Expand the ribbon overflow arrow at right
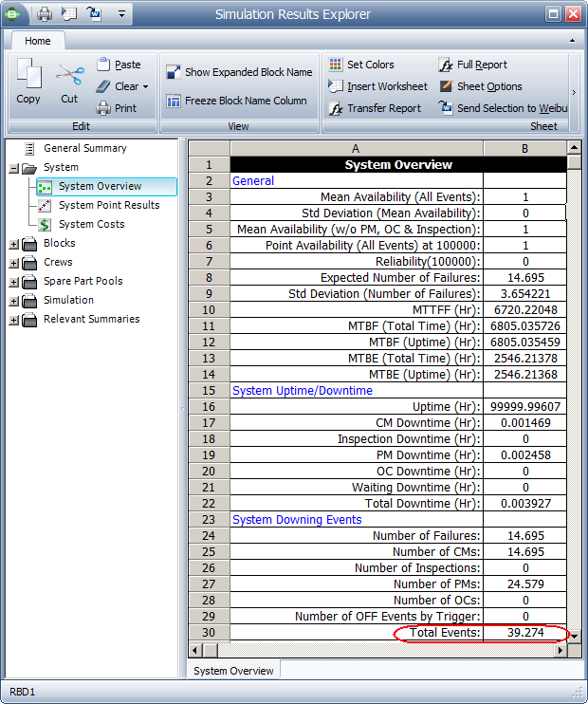Image resolution: width=588 pixels, height=704 pixels. click(x=574, y=92)
